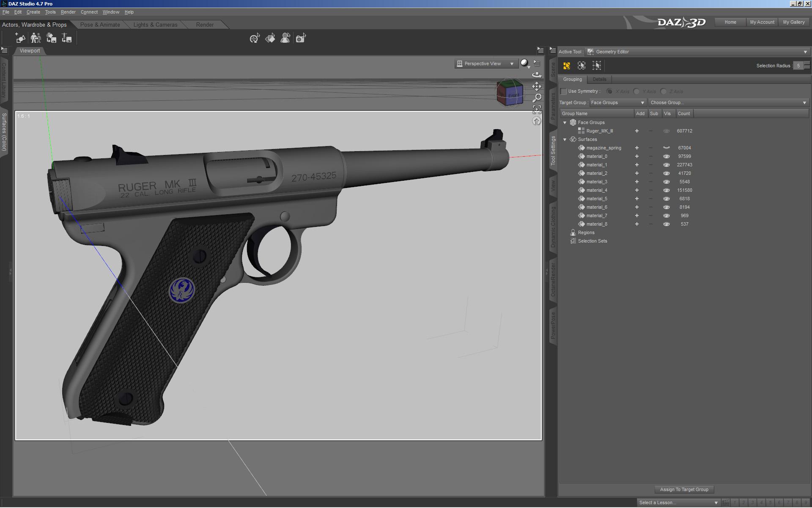Toggle visibility of the magazine_spring surface
This screenshot has height=508, width=812.
(666, 148)
